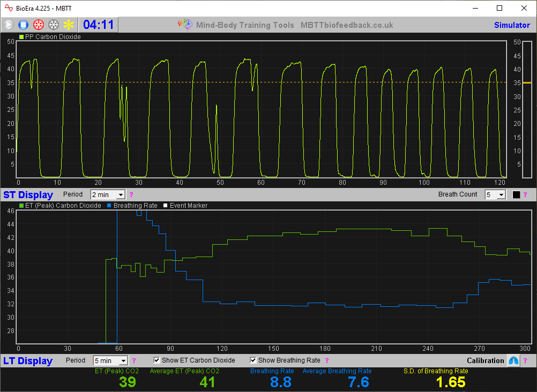537x392 pixels.
Task: Toggle the Show Breathing Rate checkbox
Action: 253,360
